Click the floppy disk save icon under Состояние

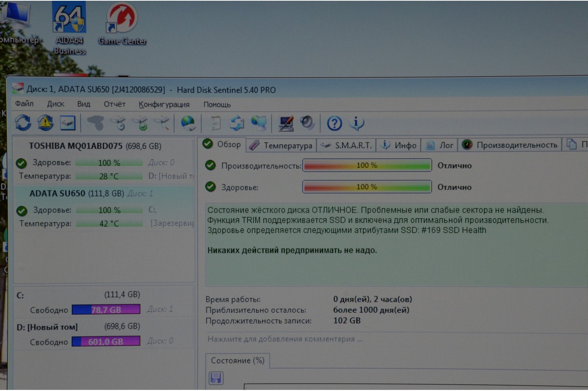click(x=216, y=378)
